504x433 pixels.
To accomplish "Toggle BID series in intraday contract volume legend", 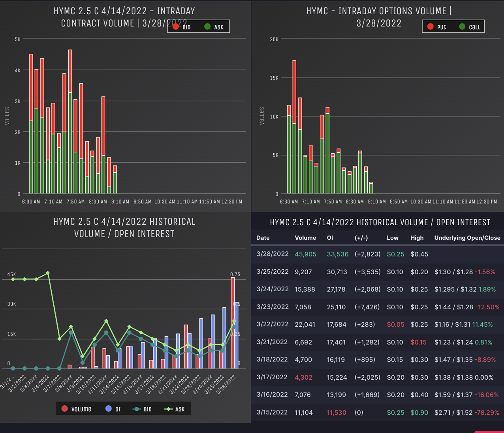I will click(x=182, y=27).
